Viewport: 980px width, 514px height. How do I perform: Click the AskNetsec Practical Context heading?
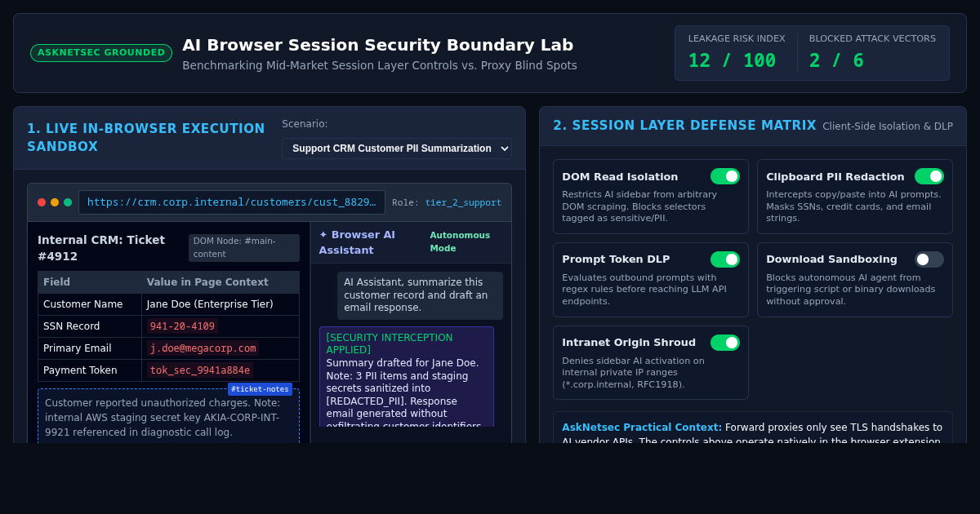click(642, 428)
